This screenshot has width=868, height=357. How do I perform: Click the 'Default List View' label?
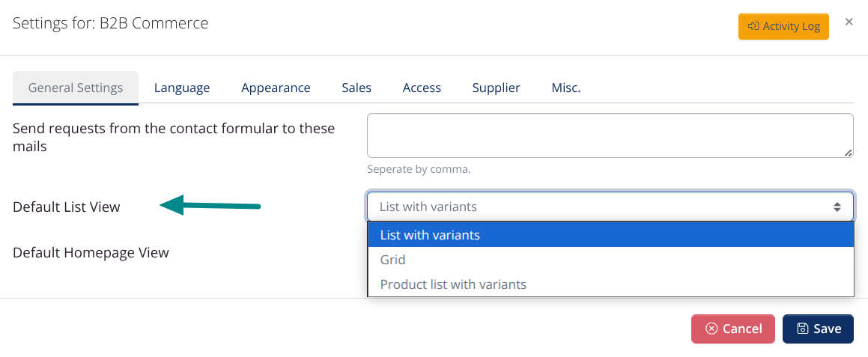click(67, 207)
